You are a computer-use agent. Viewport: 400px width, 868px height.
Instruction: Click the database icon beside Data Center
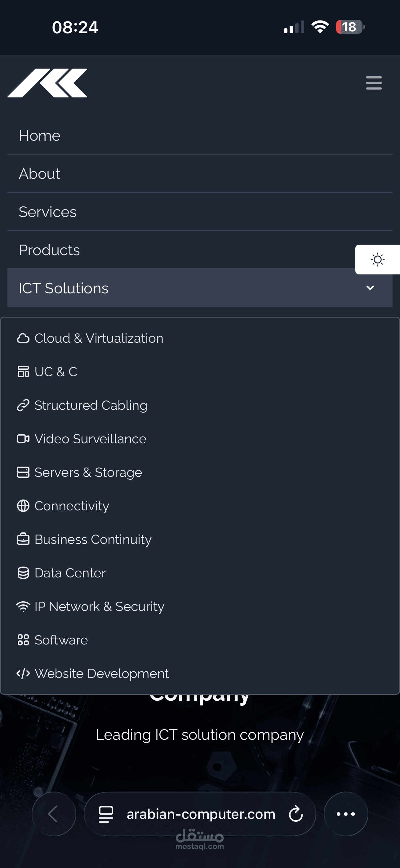23,573
